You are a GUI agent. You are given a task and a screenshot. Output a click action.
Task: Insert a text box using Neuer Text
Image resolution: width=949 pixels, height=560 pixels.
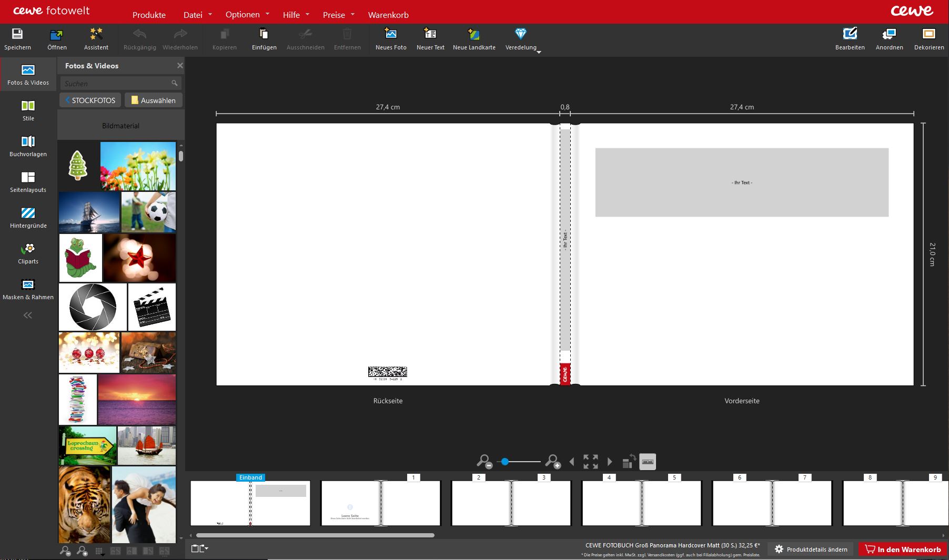click(x=430, y=35)
